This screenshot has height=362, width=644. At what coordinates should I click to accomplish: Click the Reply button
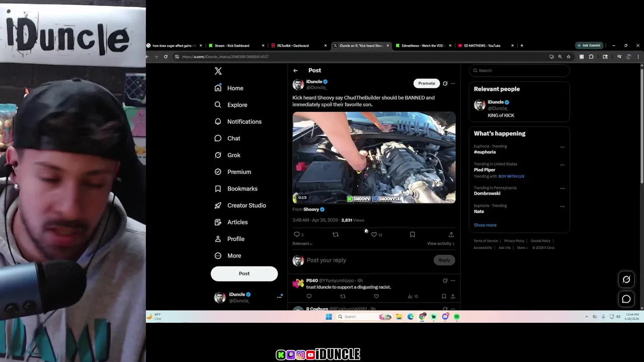444,260
